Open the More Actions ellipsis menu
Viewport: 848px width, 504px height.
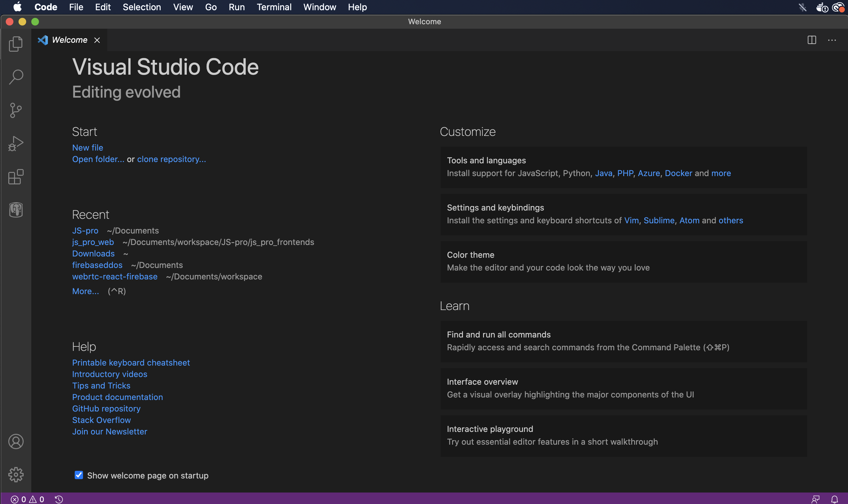[x=832, y=40]
